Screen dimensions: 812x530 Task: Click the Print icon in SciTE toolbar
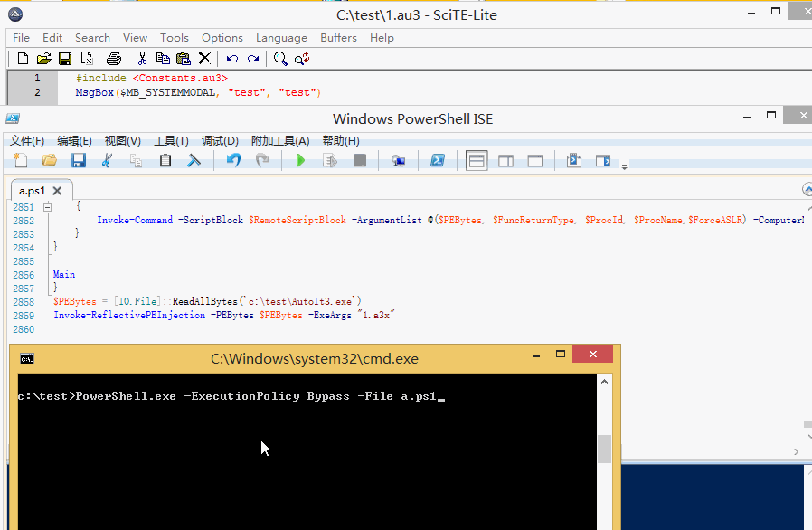[x=114, y=58]
